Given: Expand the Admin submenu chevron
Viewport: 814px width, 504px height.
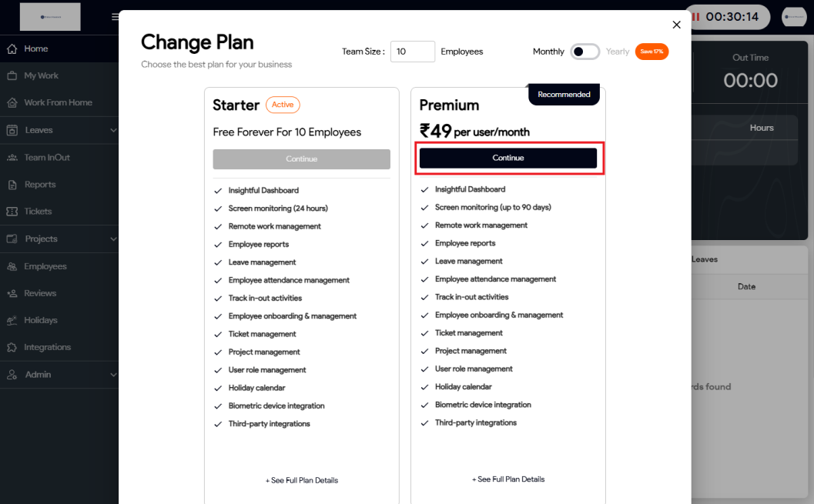Looking at the screenshot, I should 113,375.
